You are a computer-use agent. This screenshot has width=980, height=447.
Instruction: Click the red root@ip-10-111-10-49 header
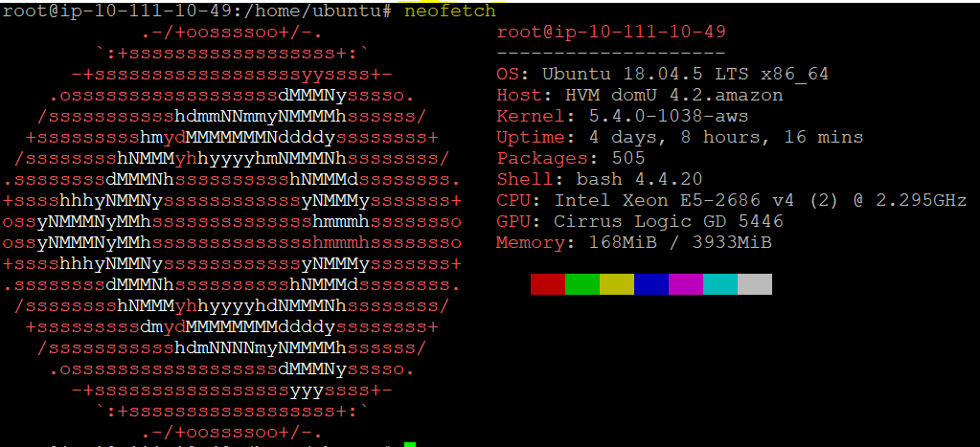click(x=611, y=32)
